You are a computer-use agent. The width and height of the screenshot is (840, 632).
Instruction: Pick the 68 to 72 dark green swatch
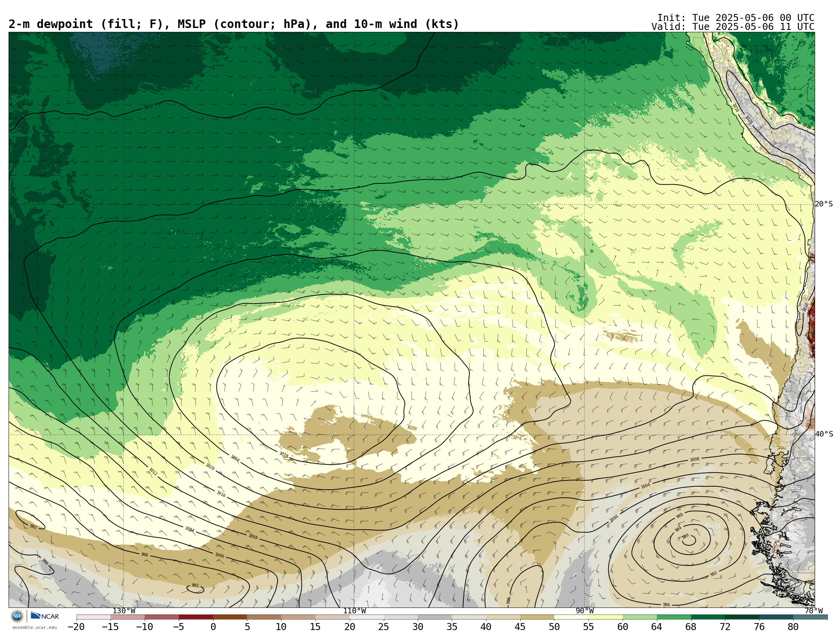click(x=708, y=617)
